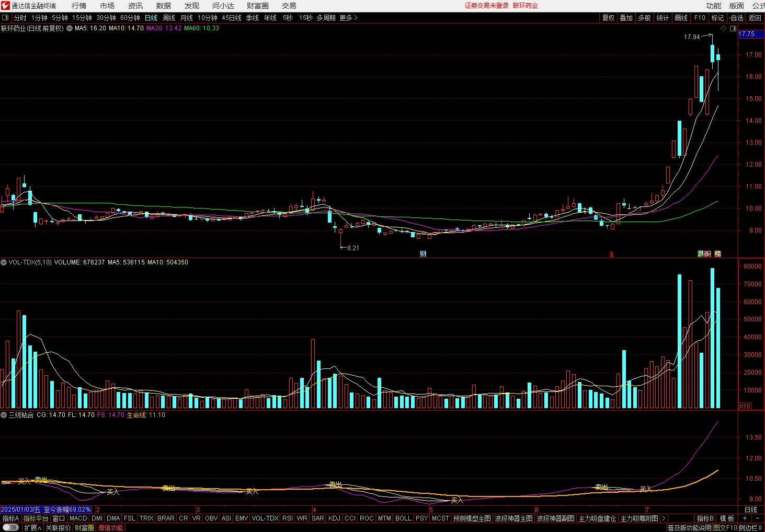Switch to the 周线 period tab

tap(169, 18)
